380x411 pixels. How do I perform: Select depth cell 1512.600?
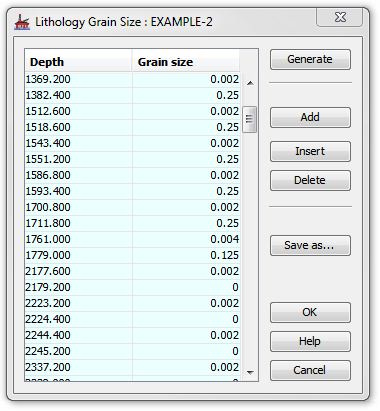tap(79, 111)
